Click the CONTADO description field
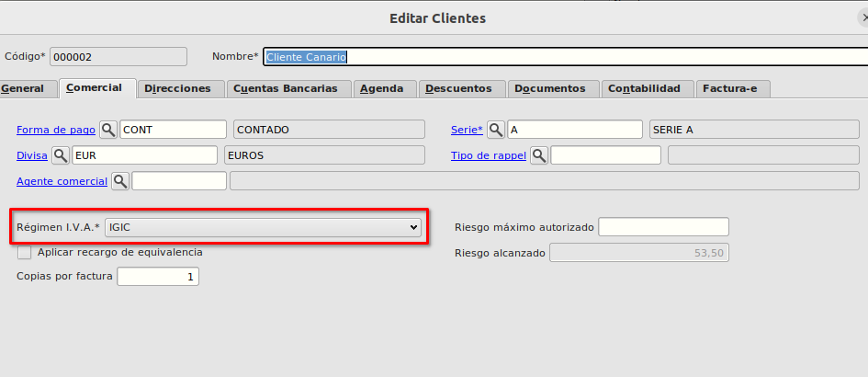The image size is (868, 377). click(x=330, y=129)
